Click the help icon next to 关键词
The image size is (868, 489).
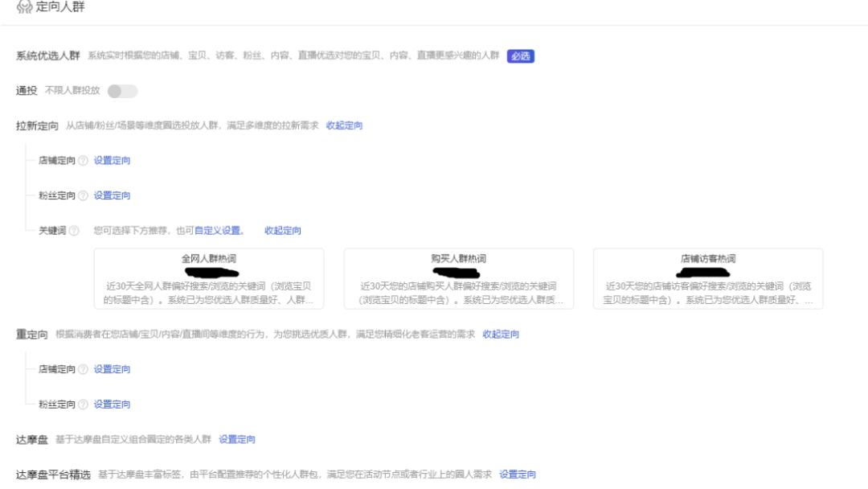74,231
